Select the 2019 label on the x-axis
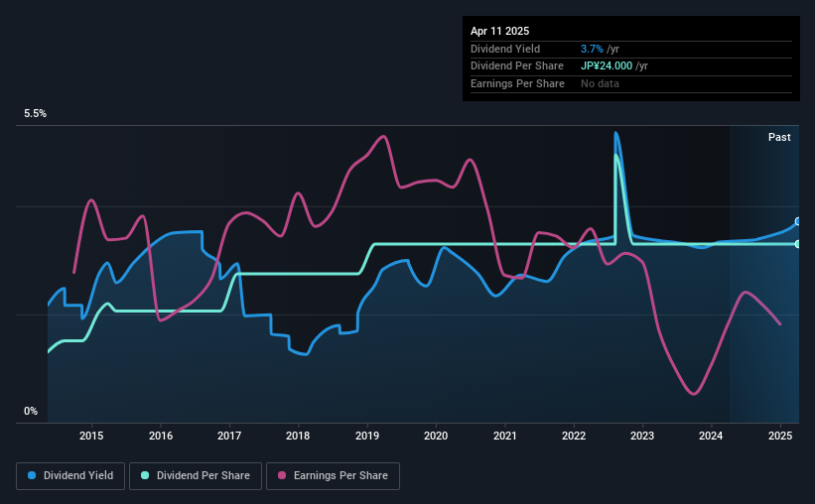This screenshot has width=815, height=504. tap(367, 436)
